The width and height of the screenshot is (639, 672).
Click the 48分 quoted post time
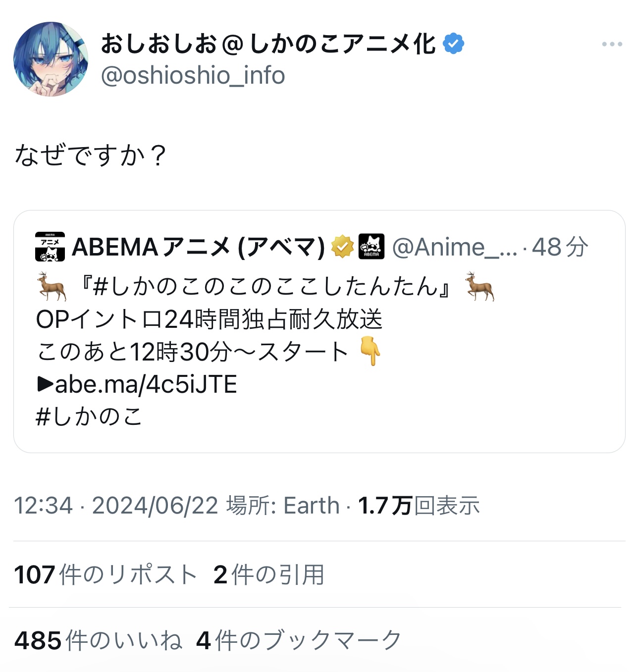(x=560, y=247)
